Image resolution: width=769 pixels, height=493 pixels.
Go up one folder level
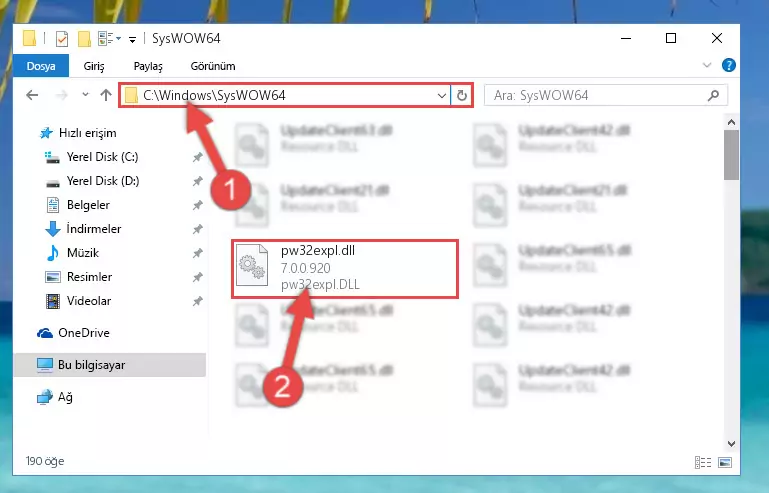click(106, 95)
